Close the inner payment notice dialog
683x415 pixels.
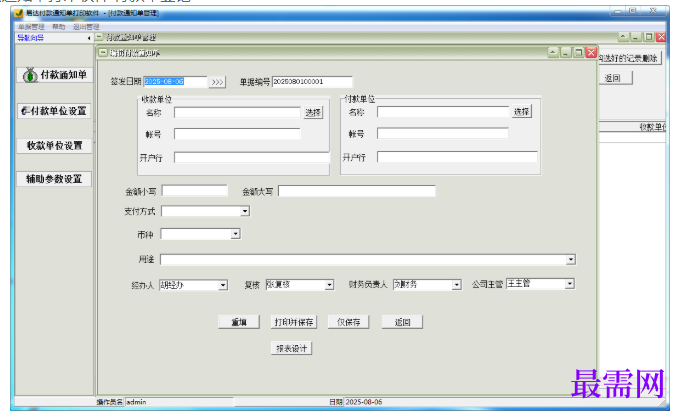(591, 53)
